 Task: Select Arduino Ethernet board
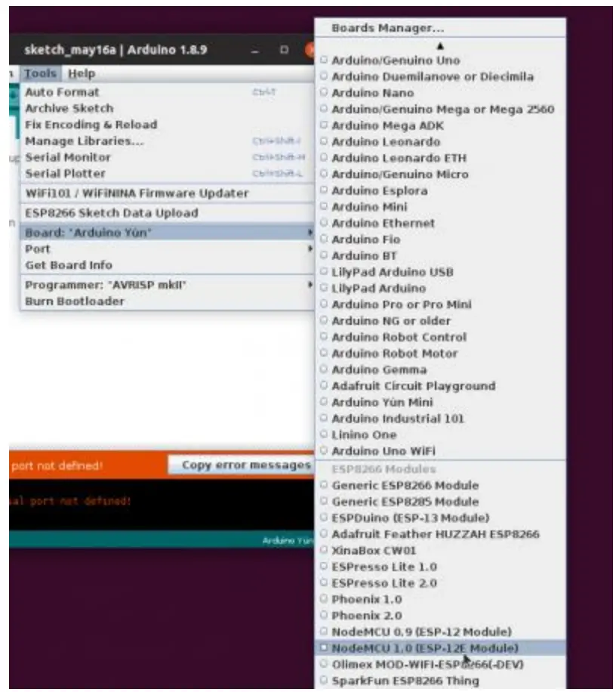(x=440, y=223)
